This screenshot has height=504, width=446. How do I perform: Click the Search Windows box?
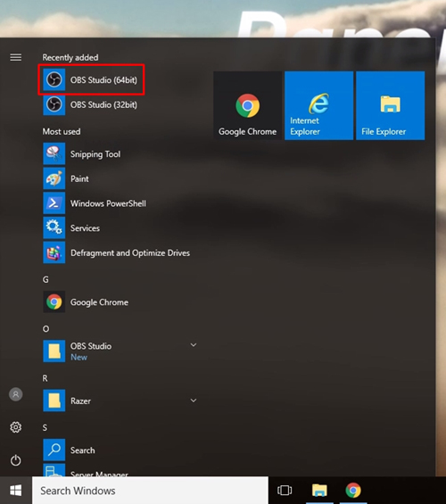coord(150,491)
